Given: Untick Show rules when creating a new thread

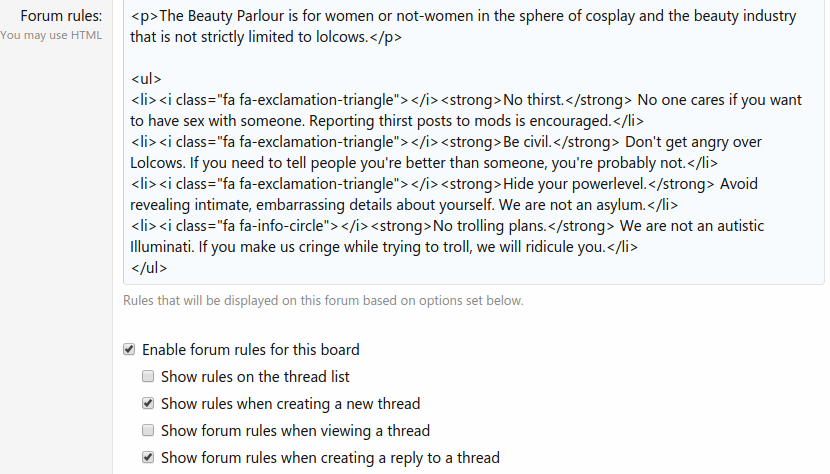Looking at the screenshot, I should pos(148,404).
